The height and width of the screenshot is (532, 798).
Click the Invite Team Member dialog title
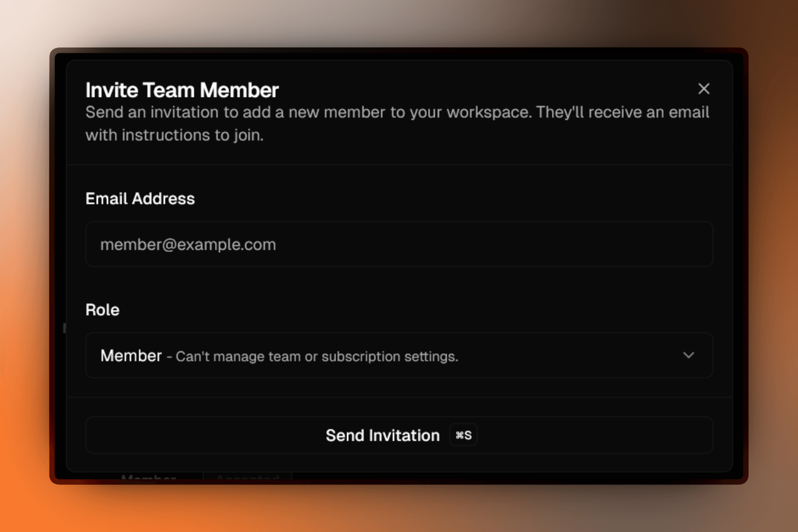pos(182,89)
